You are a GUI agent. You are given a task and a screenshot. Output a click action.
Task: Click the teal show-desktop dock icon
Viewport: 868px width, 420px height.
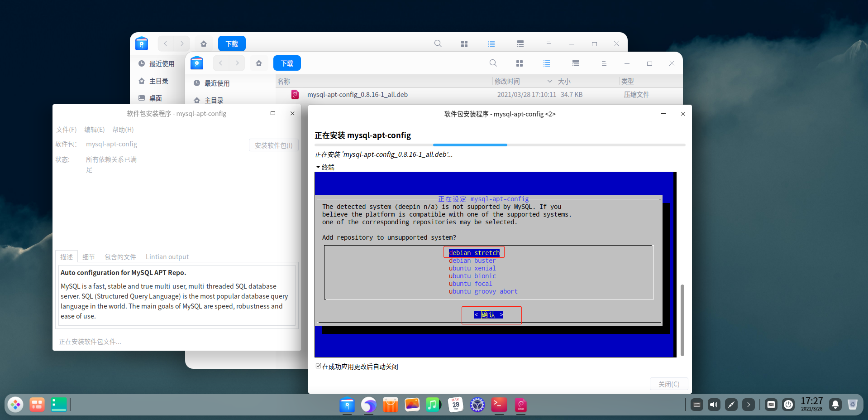pyautogui.click(x=59, y=405)
